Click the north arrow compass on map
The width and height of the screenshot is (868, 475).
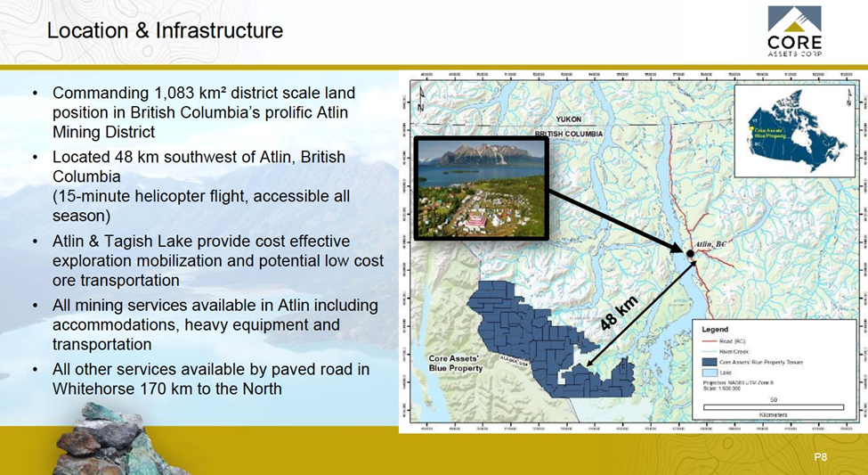tap(420, 98)
